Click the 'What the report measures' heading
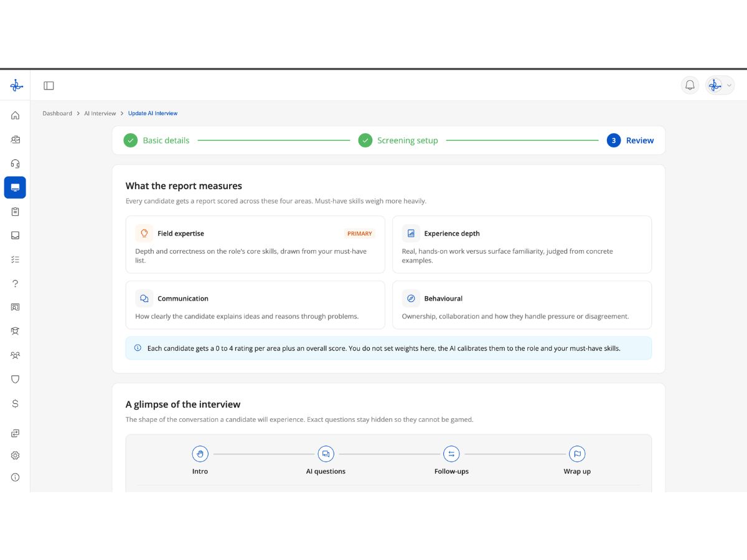The width and height of the screenshot is (747, 560). coord(184,185)
